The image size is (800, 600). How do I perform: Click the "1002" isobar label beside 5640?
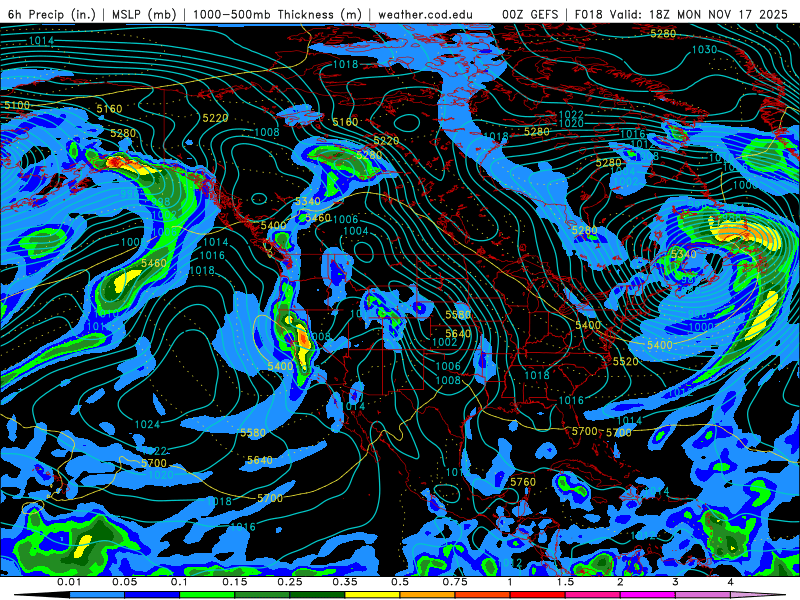point(444,342)
